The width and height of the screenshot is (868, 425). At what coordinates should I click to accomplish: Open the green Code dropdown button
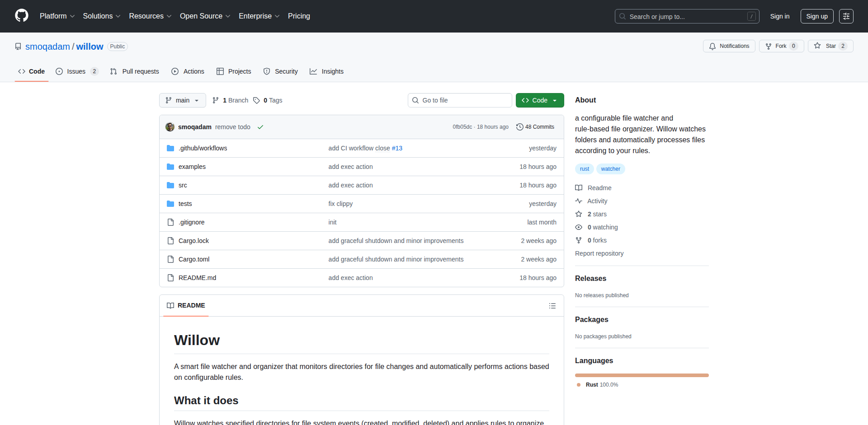click(x=540, y=100)
